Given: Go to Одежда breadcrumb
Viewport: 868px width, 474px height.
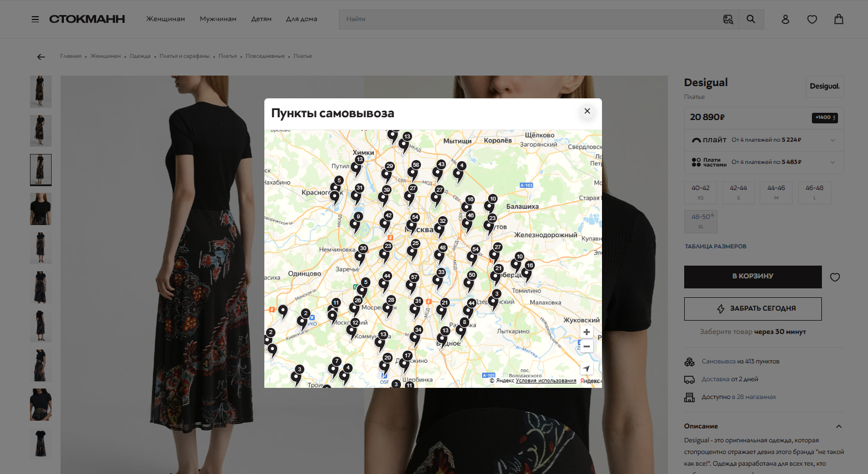Looking at the screenshot, I should coord(140,56).
